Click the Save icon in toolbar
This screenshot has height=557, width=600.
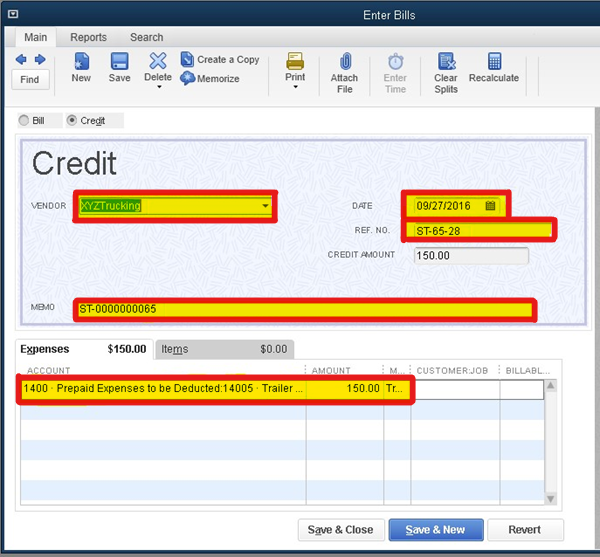[119, 62]
